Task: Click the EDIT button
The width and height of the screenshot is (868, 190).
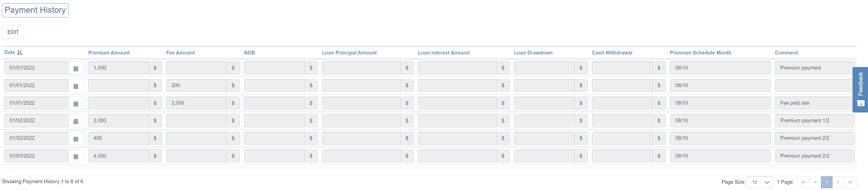Action: point(13,32)
